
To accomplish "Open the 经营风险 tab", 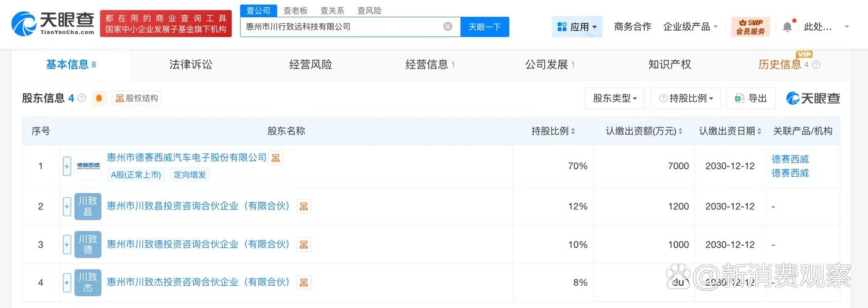I will coord(311,64).
